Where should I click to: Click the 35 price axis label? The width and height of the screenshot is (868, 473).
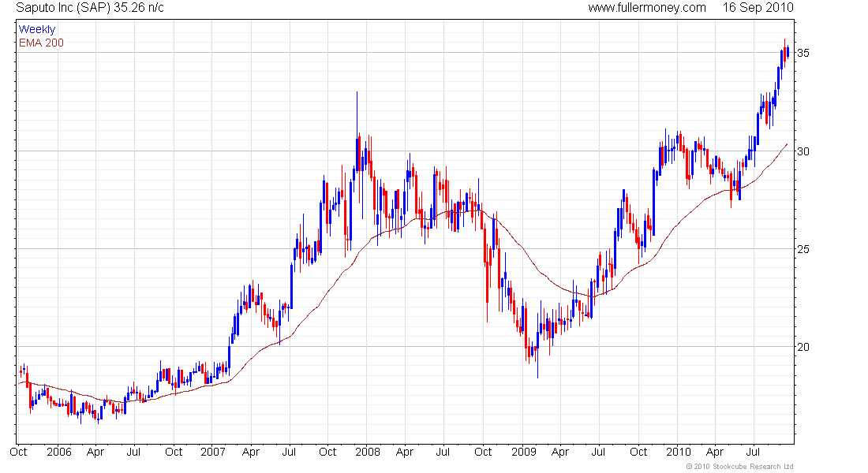(x=803, y=53)
